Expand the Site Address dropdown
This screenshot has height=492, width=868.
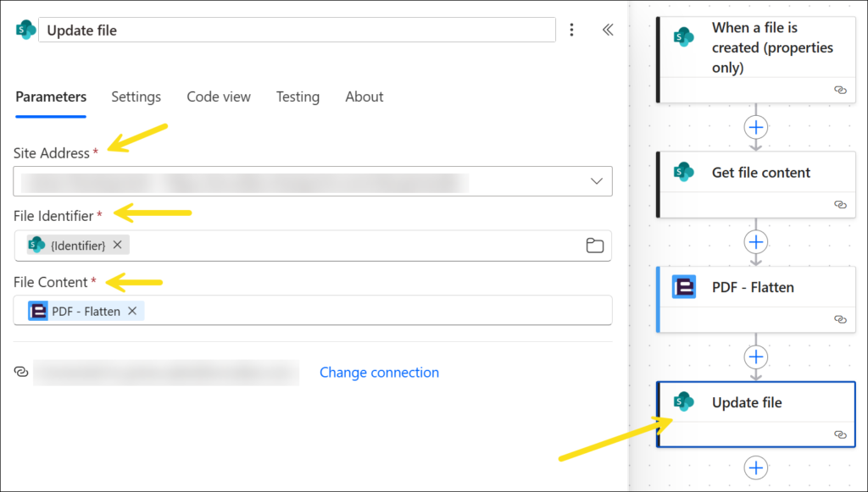point(597,181)
